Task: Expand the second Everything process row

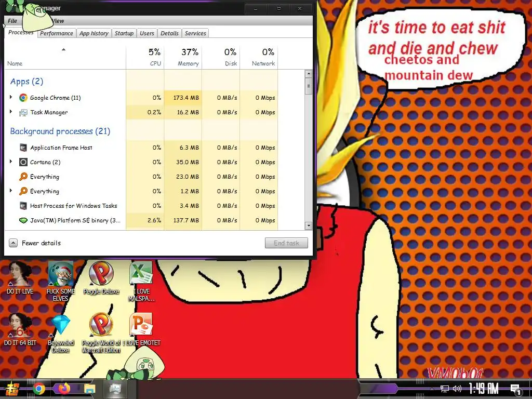Action: pyautogui.click(x=11, y=191)
